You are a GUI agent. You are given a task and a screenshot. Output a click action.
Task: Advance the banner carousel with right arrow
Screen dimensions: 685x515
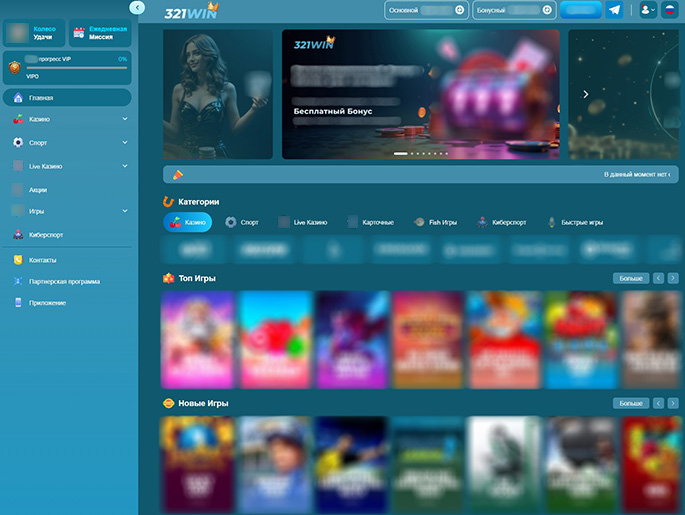coord(586,94)
